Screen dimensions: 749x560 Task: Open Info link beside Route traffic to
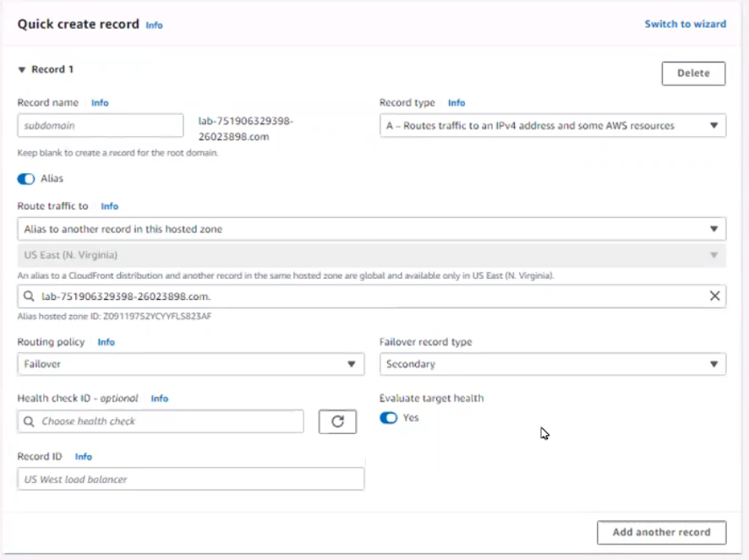[x=109, y=206]
